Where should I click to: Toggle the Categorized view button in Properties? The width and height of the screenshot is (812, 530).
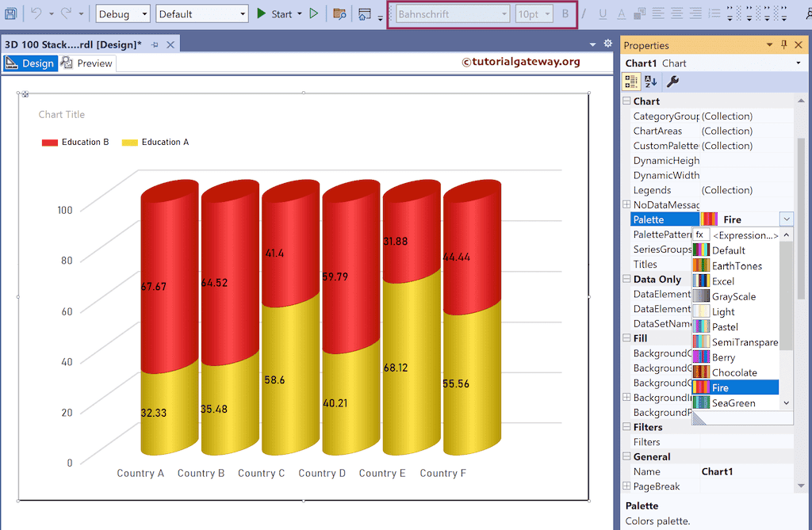631,81
